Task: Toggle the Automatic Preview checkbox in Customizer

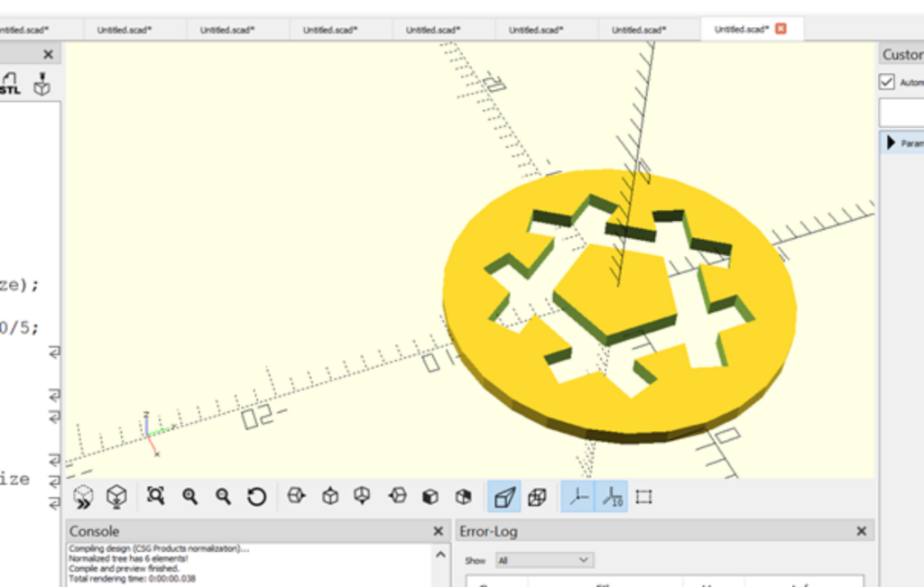Action: pyautogui.click(x=887, y=82)
